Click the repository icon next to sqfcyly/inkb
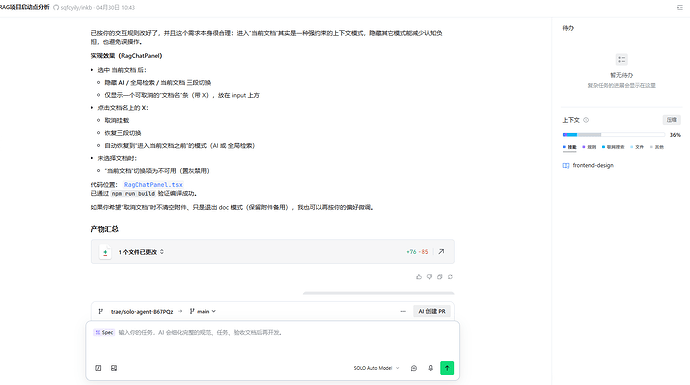The height and width of the screenshot is (385, 690). tap(56, 7)
